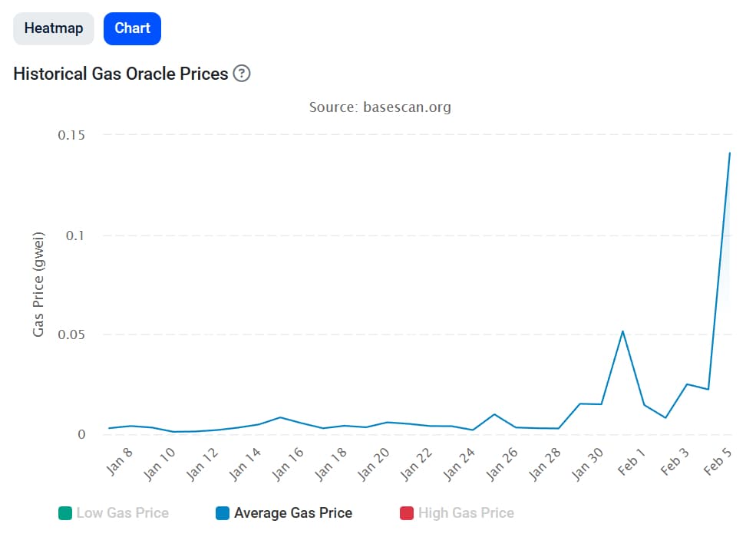The image size is (756, 537).
Task: Select the Chart tab
Action: (x=132, y=28)
